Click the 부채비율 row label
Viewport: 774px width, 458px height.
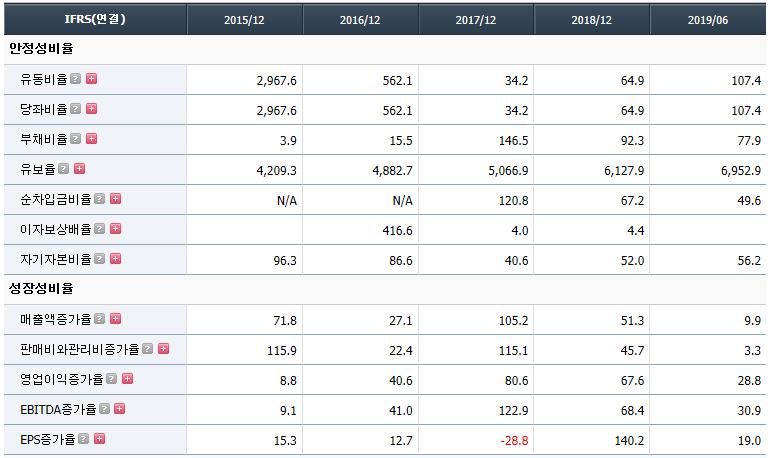43,139
